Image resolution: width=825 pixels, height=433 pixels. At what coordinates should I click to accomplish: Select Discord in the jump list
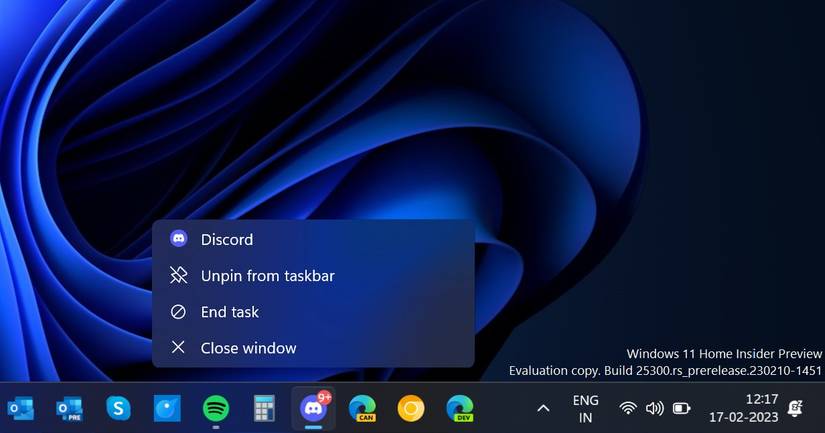pyautogui.click(x=314, y=239)
